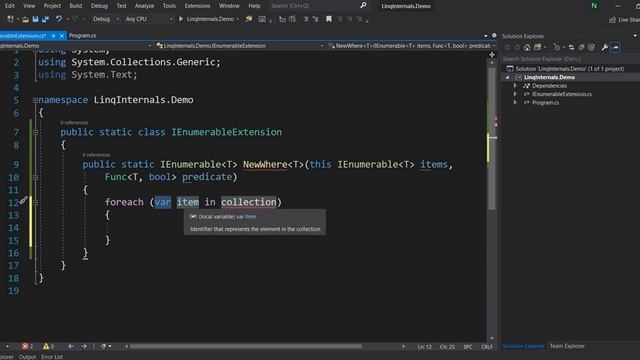This screenshot has height=360, width=640.
Task: Open the Any CPU platform dropdown
Action: (149, 19)
